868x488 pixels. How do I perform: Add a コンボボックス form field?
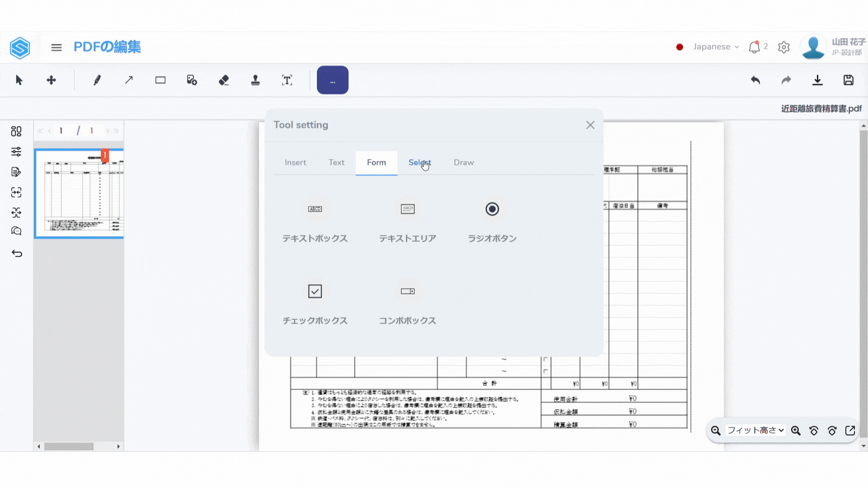pos(407,291)
